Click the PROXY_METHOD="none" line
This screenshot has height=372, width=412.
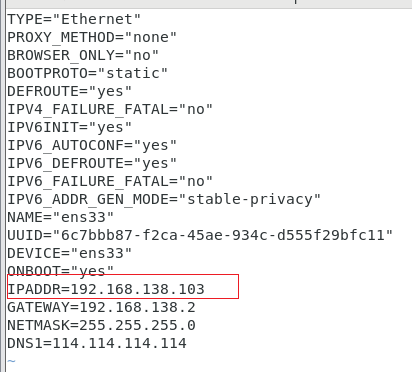[92, 37]
